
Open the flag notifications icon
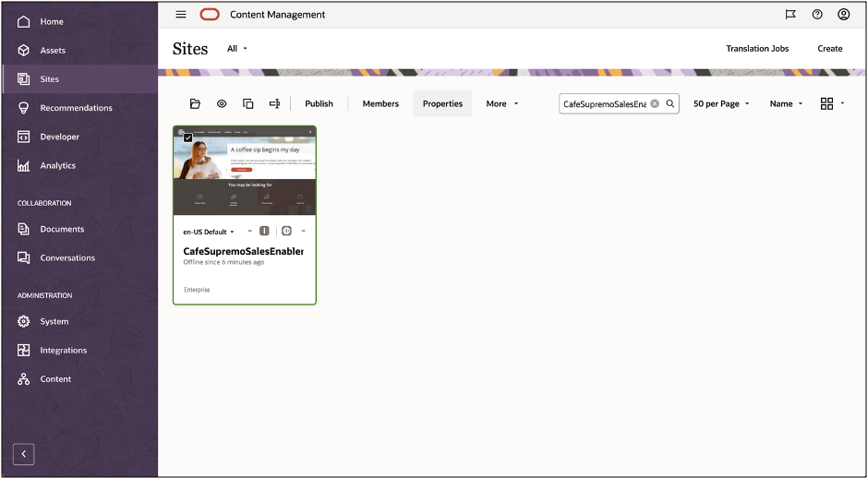click(790, 15)
